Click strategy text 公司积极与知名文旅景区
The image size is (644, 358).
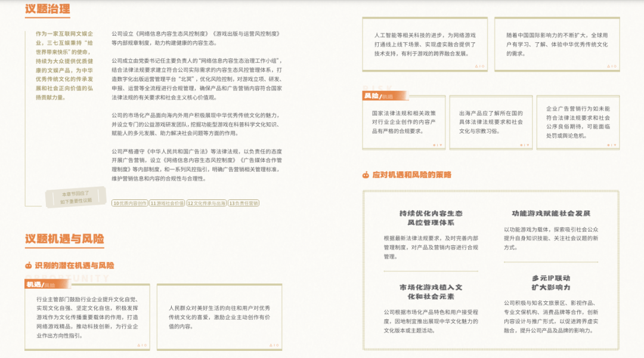tap(551, 317)
